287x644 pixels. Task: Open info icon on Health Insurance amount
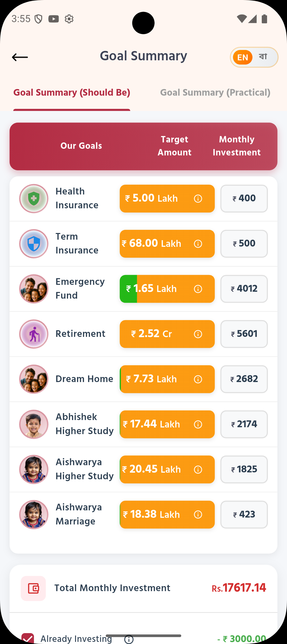coord(198,199)
